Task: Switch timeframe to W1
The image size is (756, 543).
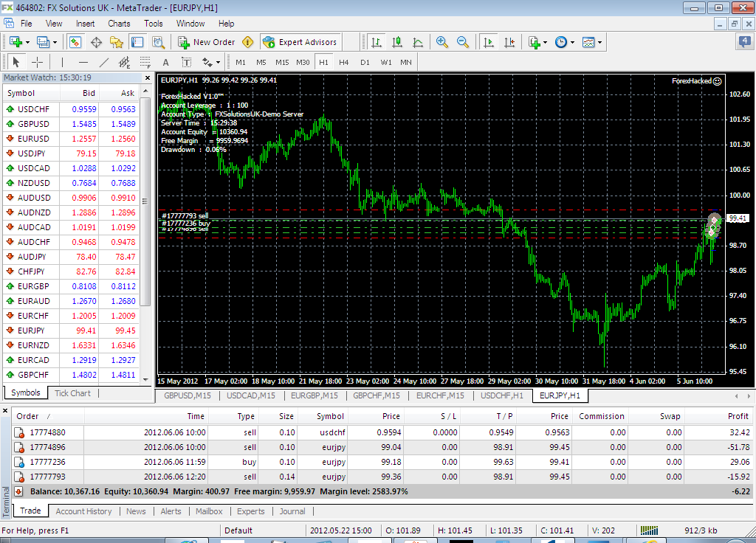Action: pos(386,62)
